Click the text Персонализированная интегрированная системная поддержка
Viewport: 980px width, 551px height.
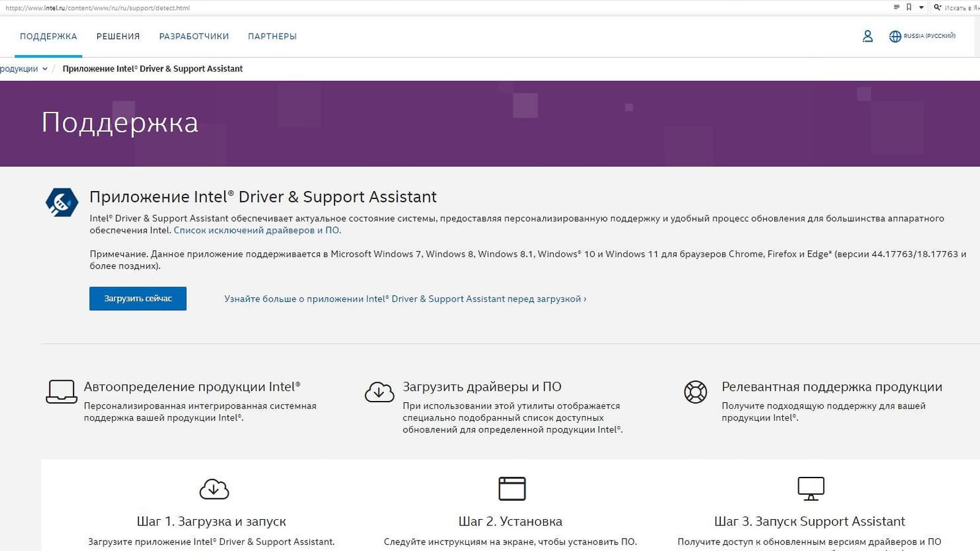tap(200, 412)
